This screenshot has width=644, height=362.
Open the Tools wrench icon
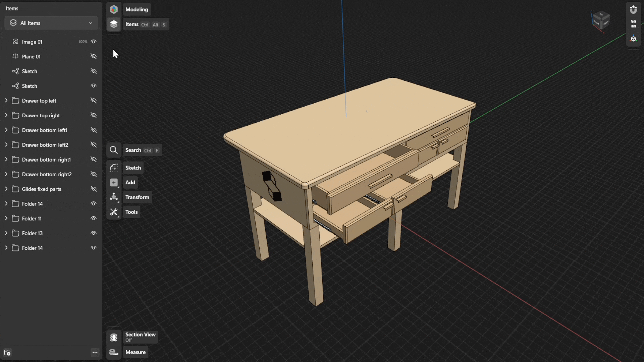coord(114,212)
